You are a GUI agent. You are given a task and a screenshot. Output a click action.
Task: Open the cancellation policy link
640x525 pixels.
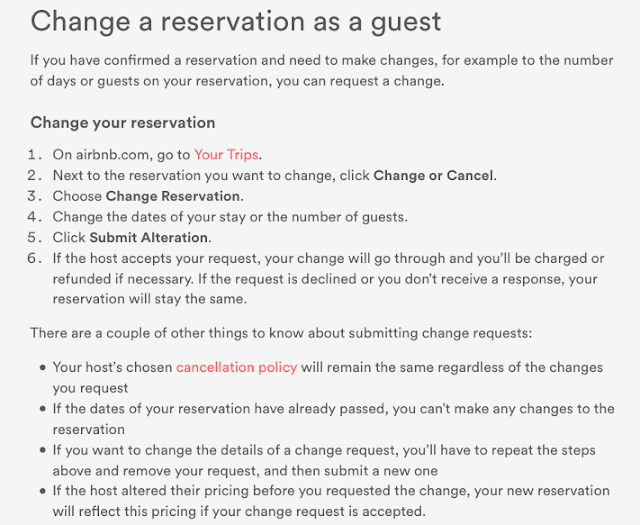(x=236, y=367)
